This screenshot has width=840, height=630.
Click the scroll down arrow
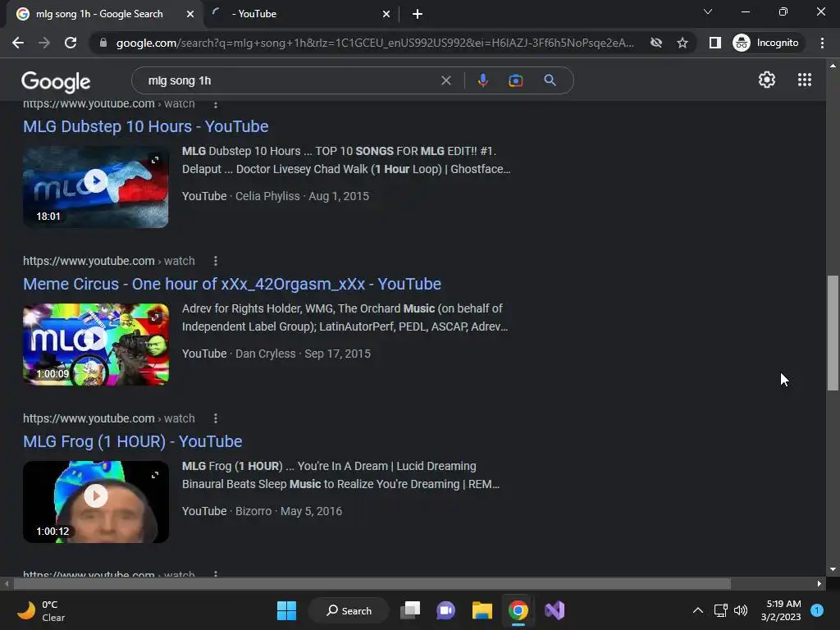tap(833, 569)
